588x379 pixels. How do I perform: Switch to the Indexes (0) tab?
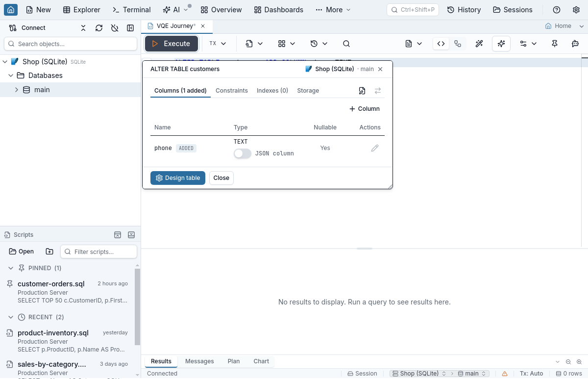[x=272, y=91]
